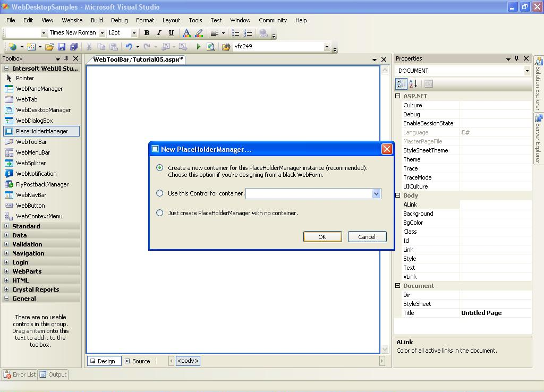Viewport: 544px width, 392px height.
Task: Click the green Start Debugging arrow
Action: (x=198, y=47)
